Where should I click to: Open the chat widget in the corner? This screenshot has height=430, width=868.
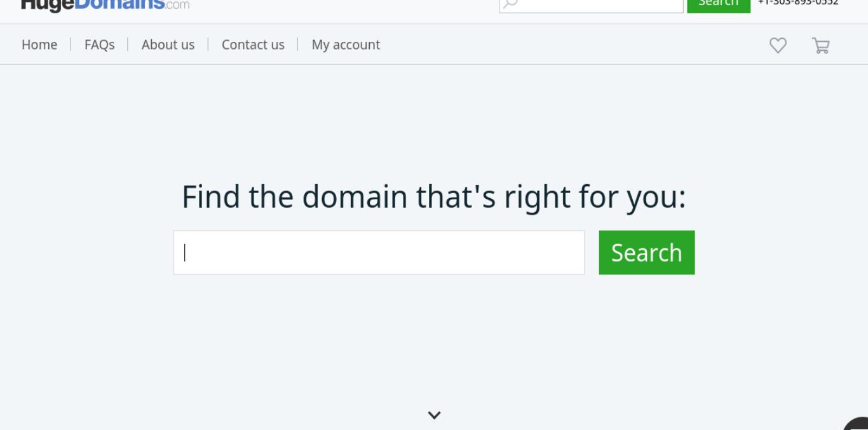[857, 424]
